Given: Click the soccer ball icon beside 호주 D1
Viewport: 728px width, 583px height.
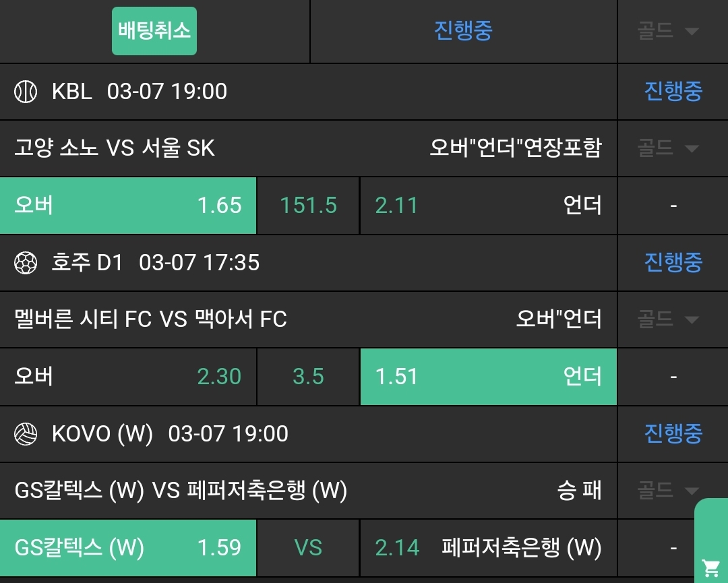Looking at the screenshot, I should pyautogui.click(x=26, y=263).
